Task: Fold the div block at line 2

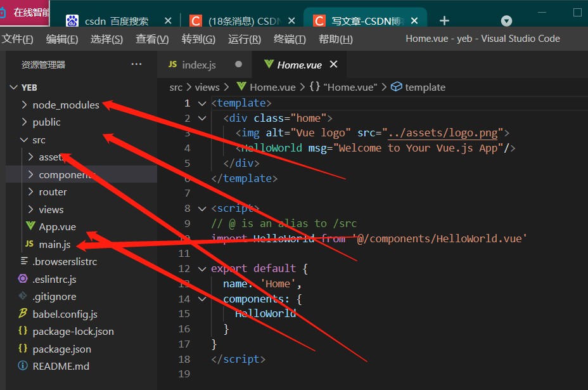Action: point(202,118)
